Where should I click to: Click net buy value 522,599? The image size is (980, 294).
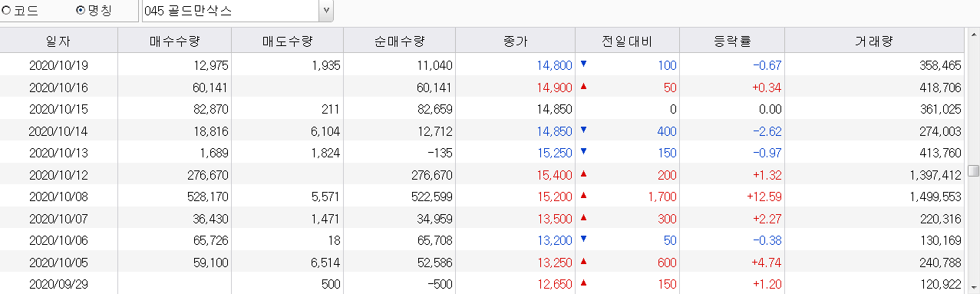pyautogui.click(x=433, y=197)
